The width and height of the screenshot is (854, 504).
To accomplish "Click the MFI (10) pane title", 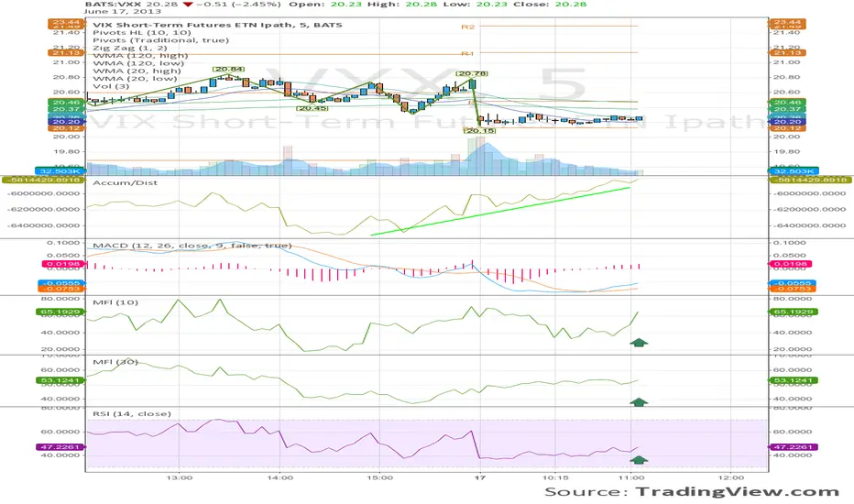I will 115,301.
